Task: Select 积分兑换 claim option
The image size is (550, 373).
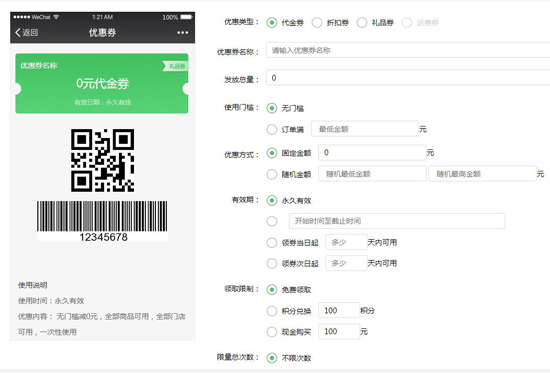Action: (272, 311)
